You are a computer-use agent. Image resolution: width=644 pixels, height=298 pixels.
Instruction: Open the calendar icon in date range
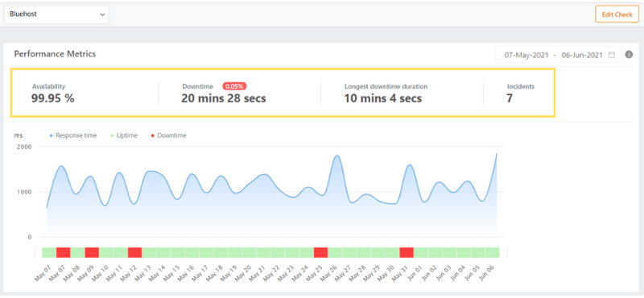click(x=612, y=55)
